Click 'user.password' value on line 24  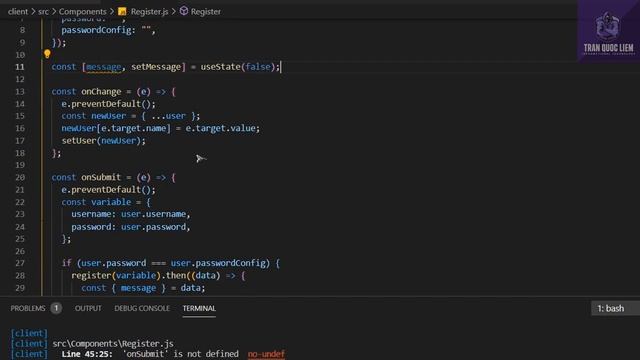153,227
